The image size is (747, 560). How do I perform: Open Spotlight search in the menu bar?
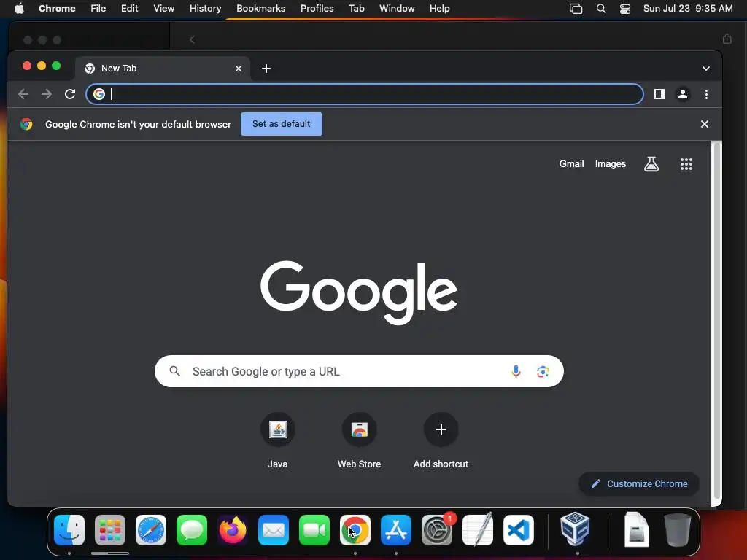pos(601,8)
